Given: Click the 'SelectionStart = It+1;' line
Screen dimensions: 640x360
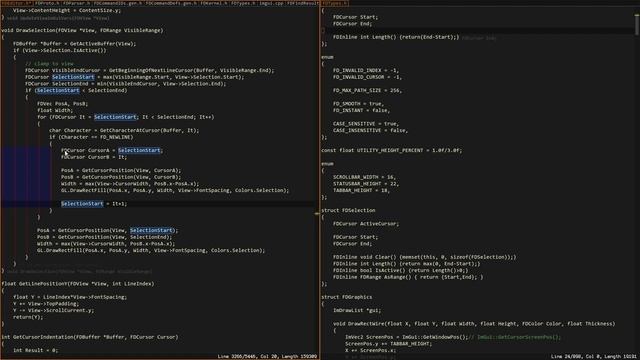Looking at the screenshot, I should (x=94, y=204).
